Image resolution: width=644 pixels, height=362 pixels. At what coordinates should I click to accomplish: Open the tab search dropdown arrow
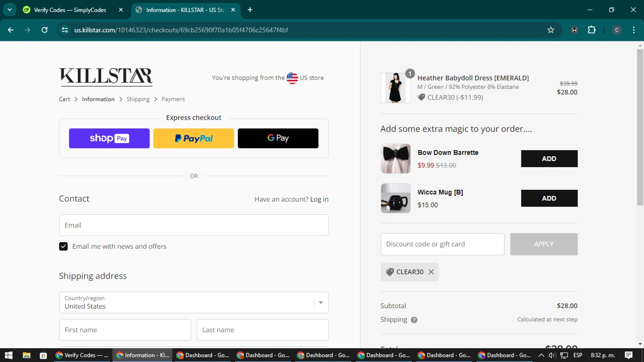click(x=9, y=10)
